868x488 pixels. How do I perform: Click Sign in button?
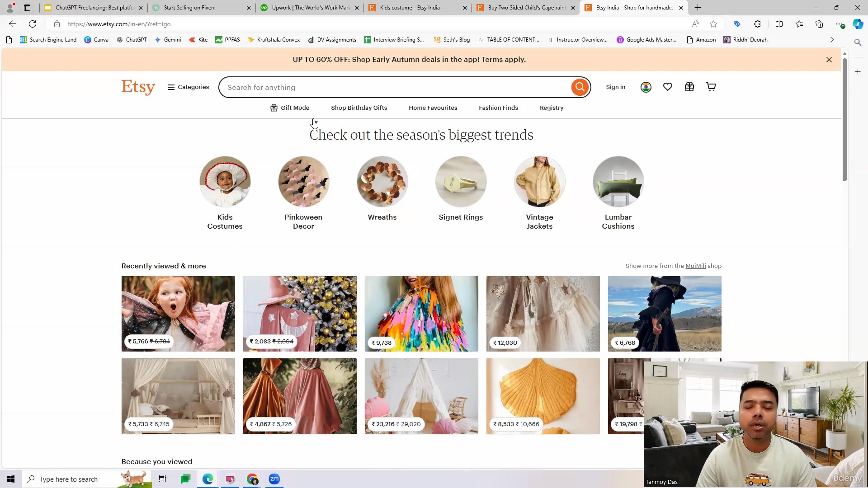click(x=616, y=87)
